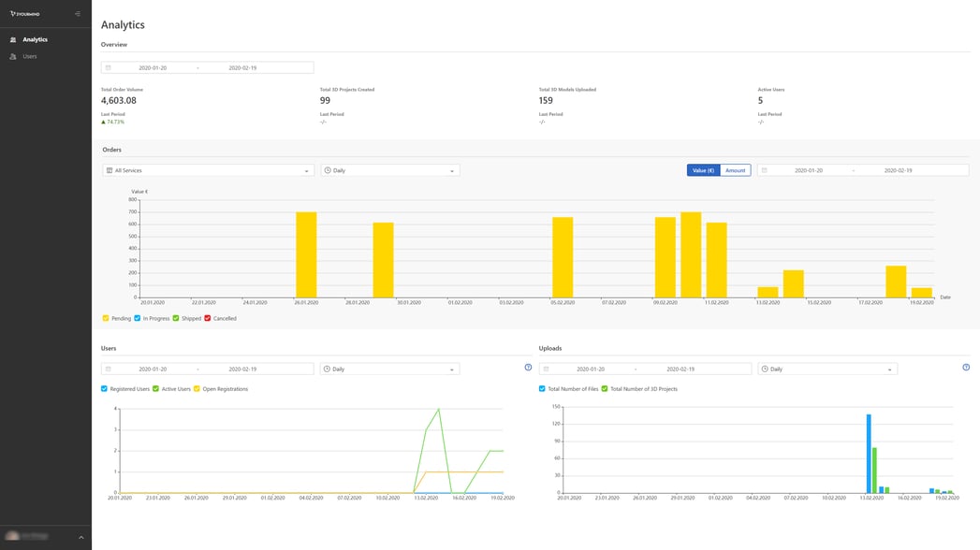
Task: Click the calendar icon in the Overview date range
Action: [x=109, y=68]
